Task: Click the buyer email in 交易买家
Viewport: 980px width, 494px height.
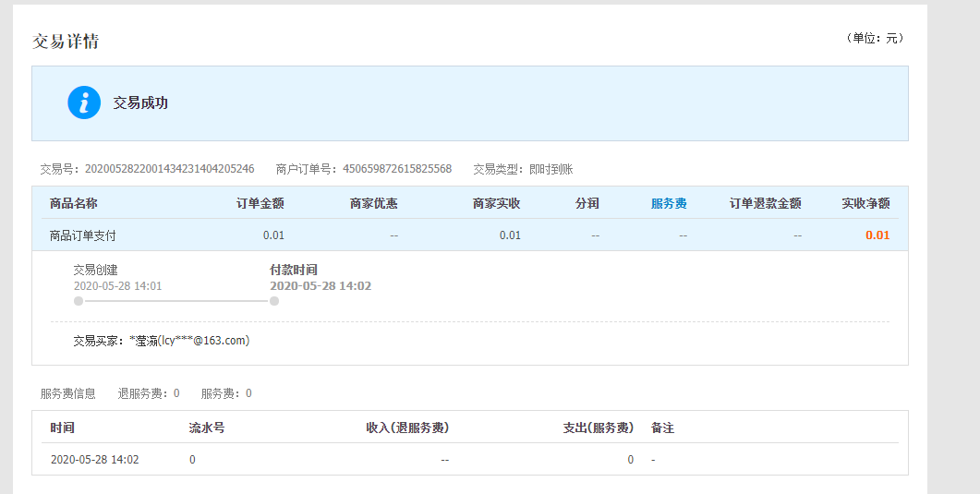Action: point(204,341)
